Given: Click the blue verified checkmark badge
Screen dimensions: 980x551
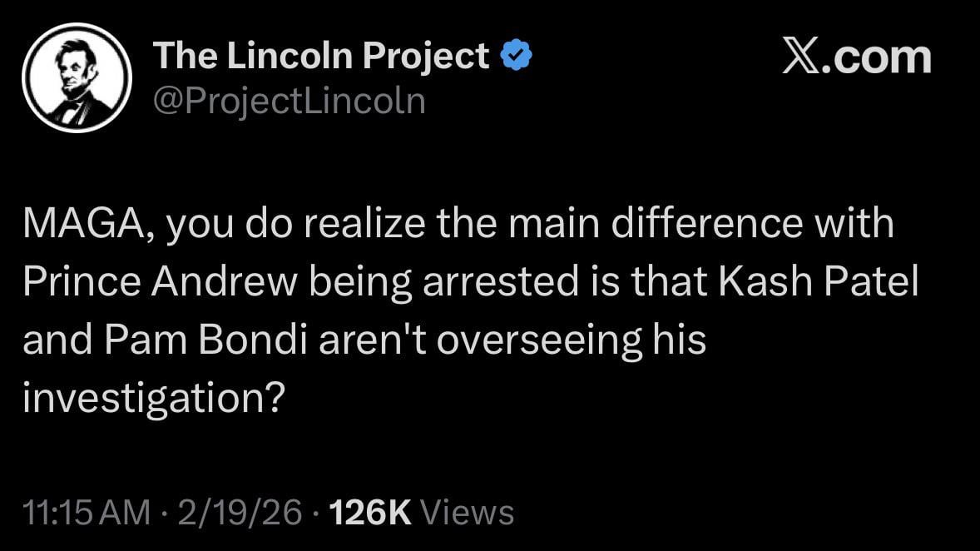Looking at the screenshot, I should (516, 57).
